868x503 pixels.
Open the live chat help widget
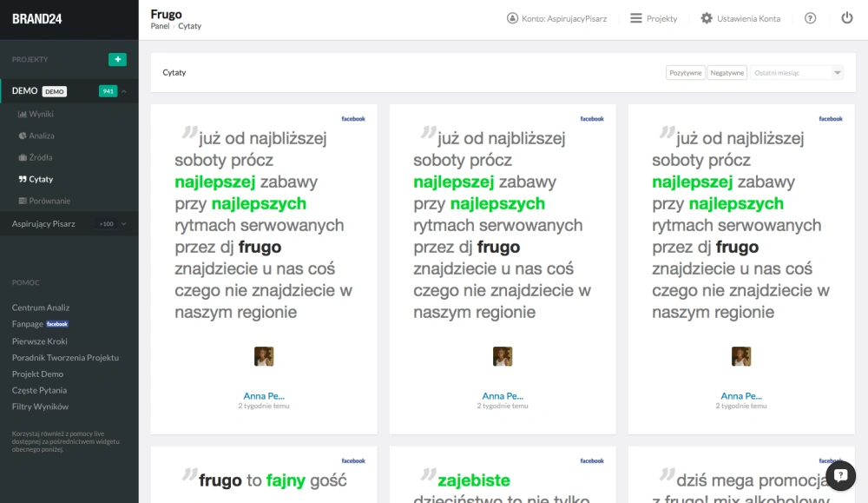[x=840, y=475]
